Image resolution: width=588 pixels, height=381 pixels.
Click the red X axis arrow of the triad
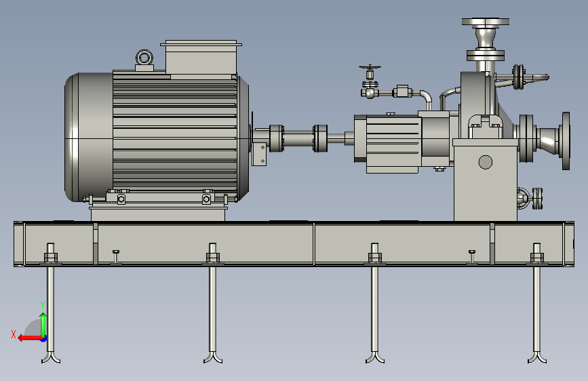pyautogui.click(x=29, y=338)
